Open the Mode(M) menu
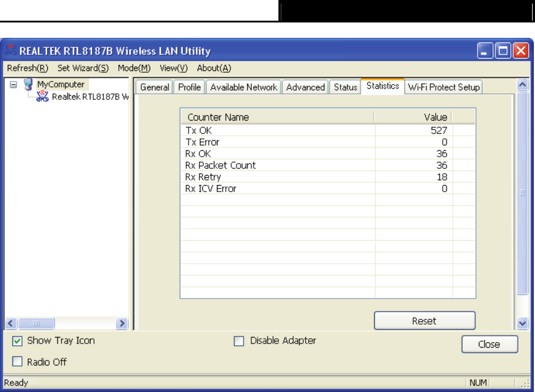 (134, 68)
